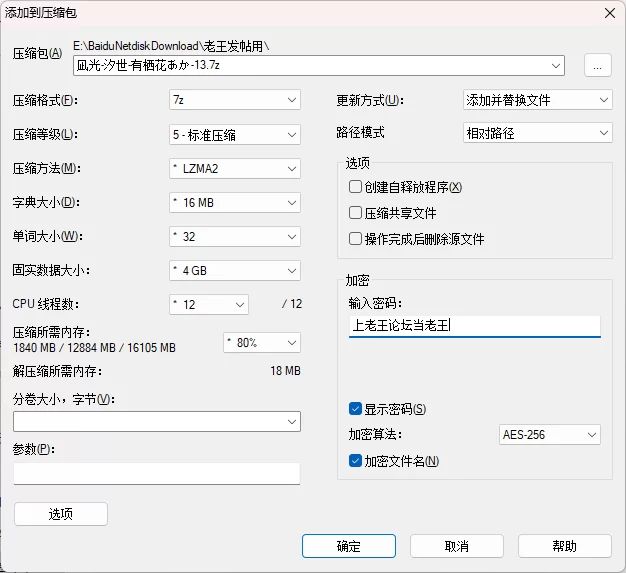Open the CPU 线程数 dropdown
Screen dimensions: 626x573
(x=209, y=304)
